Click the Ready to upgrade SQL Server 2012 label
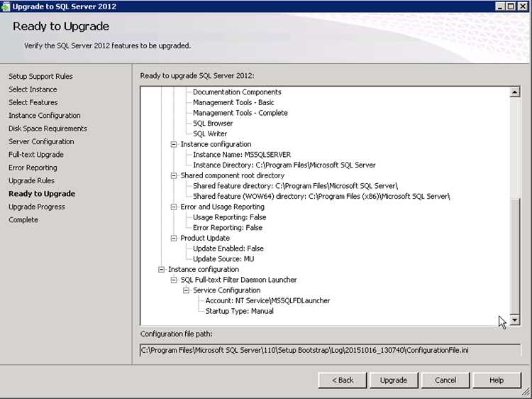Screen dimensions: 532x399 tap(197, 76)
